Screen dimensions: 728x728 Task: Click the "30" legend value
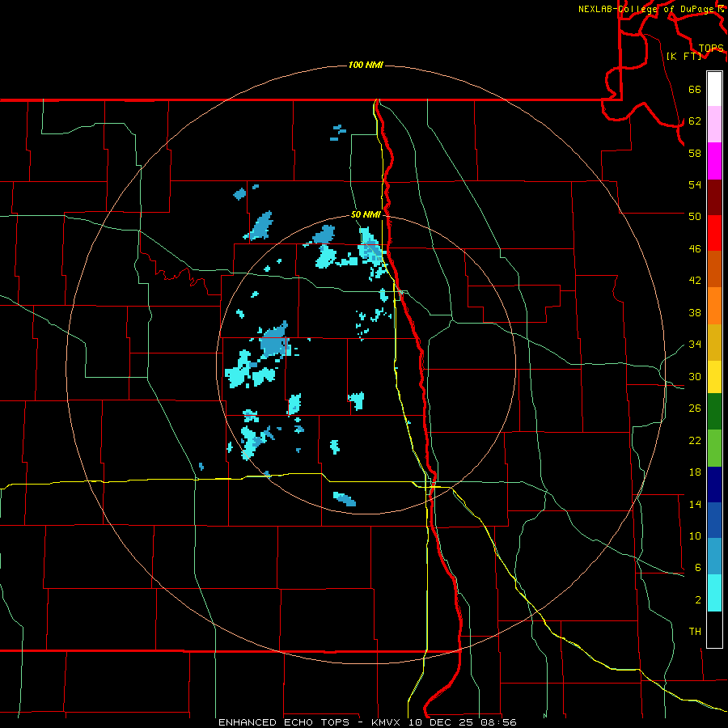coord(695,376)
